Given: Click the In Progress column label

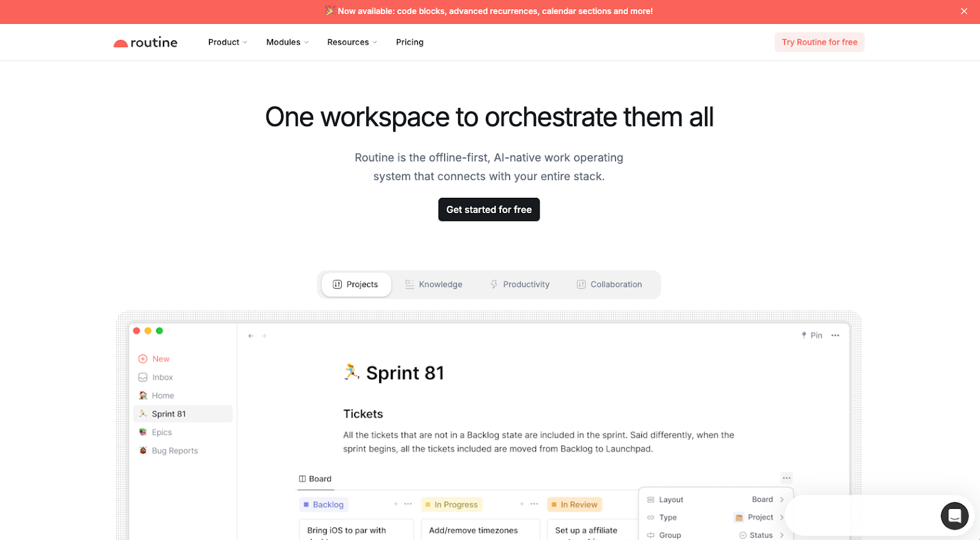Looking at the screenshot, I should coord(452,504).
